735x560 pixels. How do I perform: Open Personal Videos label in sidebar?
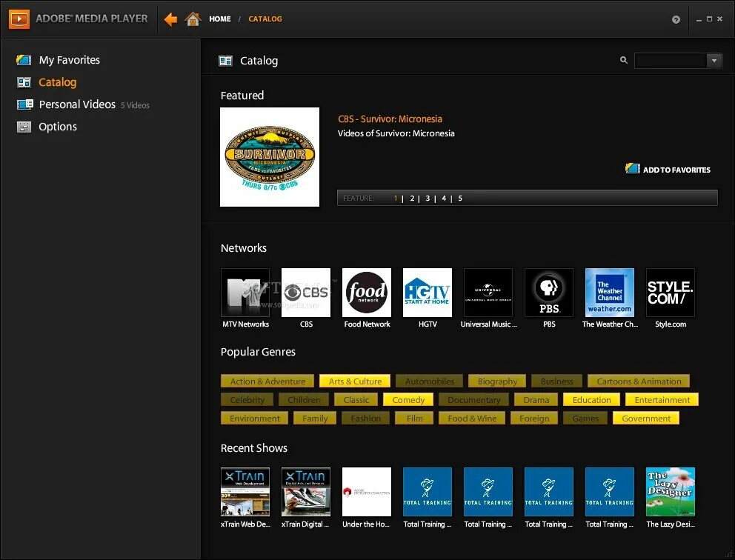(77, 104)
